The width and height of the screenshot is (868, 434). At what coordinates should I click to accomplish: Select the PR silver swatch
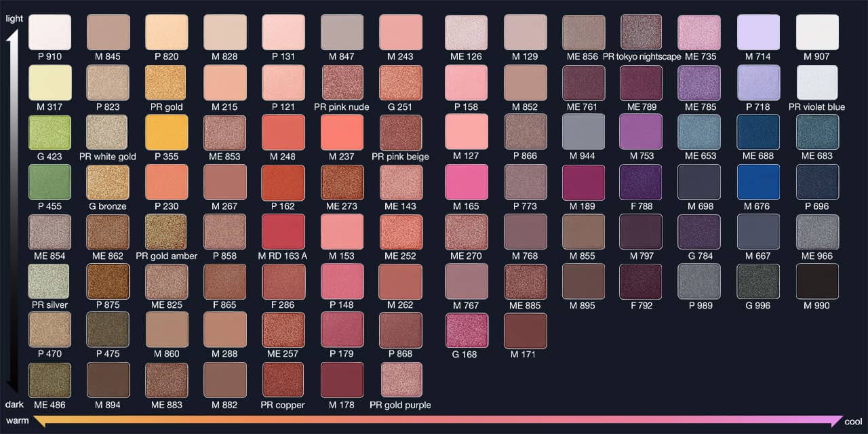coord(50,281)
